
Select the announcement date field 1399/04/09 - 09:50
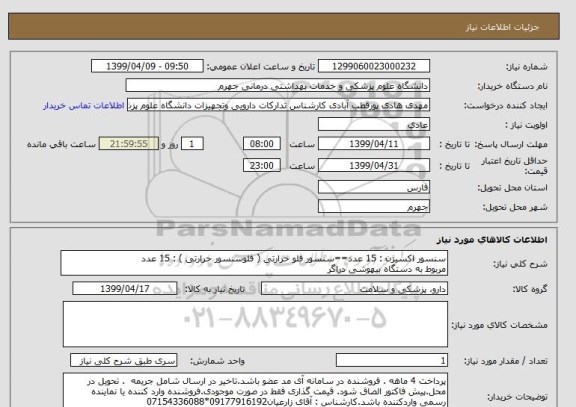click(x=147, y=66)
